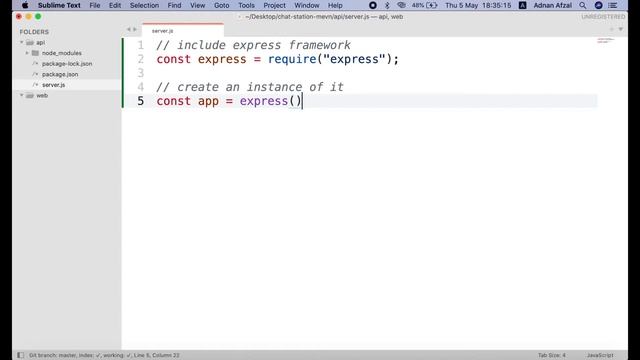Viewport: 640px width, 360px height.
Task: Open the Window menu
Action: (307, 5)
